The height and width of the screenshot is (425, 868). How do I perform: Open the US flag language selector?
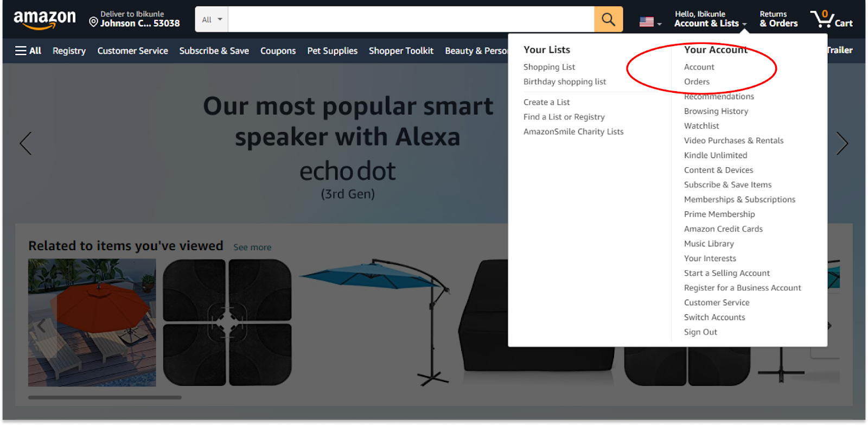(650, 22)
